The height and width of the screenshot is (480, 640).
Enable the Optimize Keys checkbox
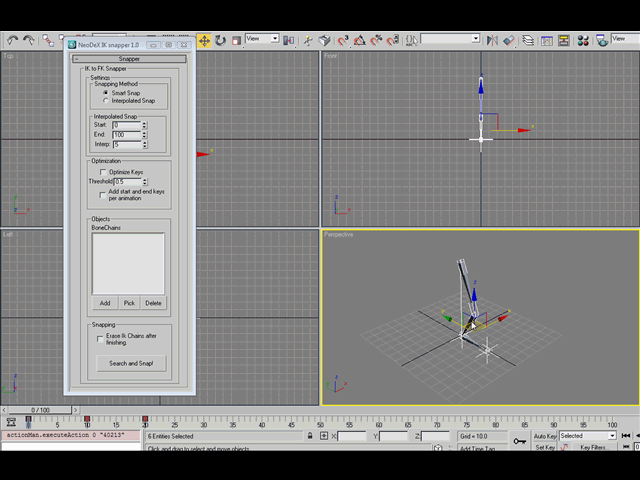click(x=103, y=172)
